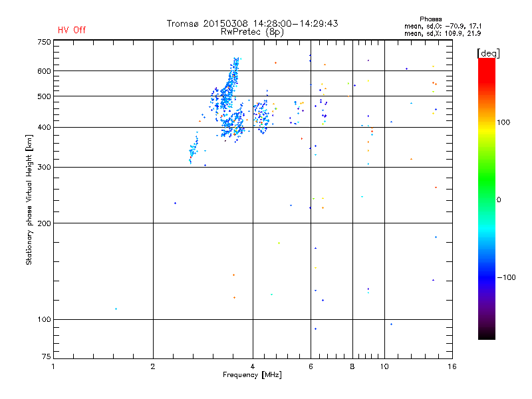Image resolution: width=532 pixels, height=399 pixels.
Task: Click the y-axis tick label '100' on height axis
Action: [44, 320]
